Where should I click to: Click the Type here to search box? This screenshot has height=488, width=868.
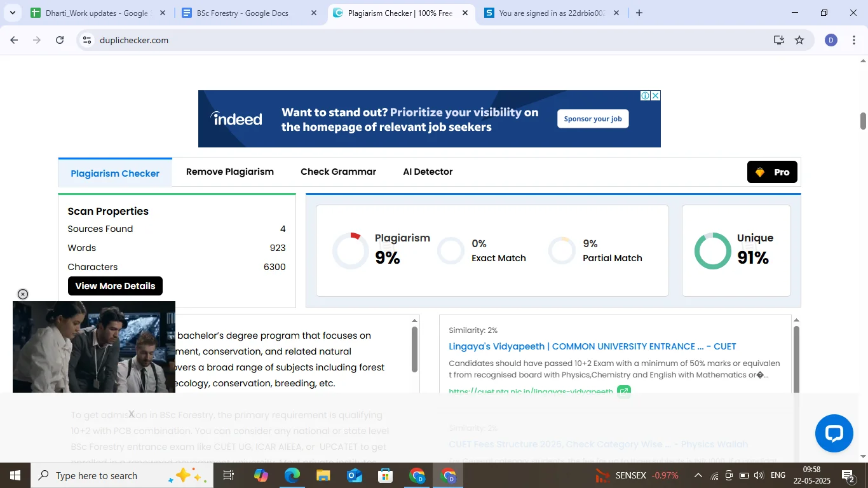(x=121, y=475)
